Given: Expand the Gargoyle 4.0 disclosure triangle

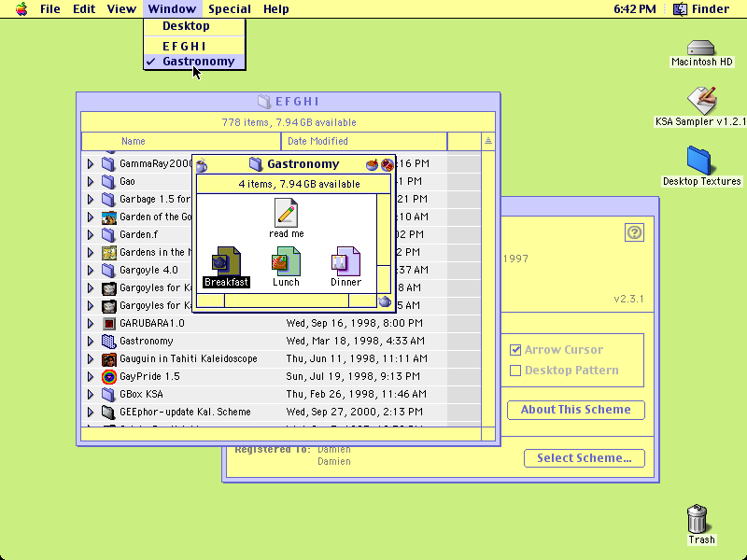Looking at the screenshot, I should (91, 270).
